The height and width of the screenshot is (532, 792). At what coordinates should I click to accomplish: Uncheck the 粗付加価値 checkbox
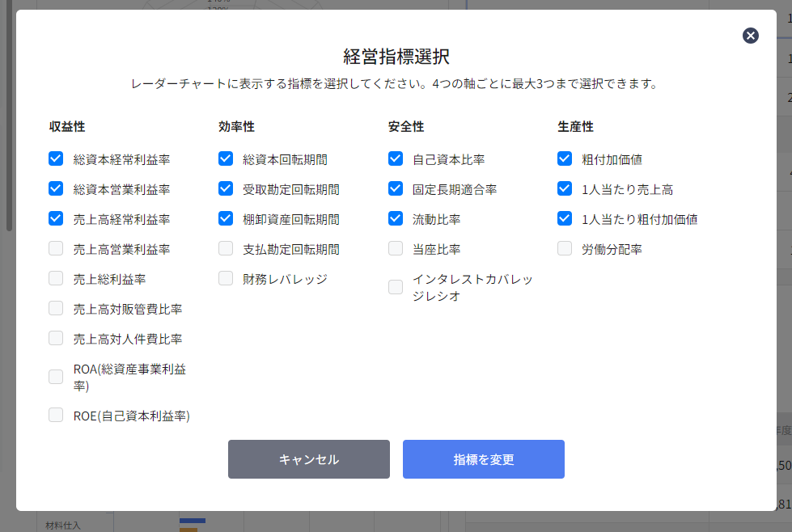point(565,159)
